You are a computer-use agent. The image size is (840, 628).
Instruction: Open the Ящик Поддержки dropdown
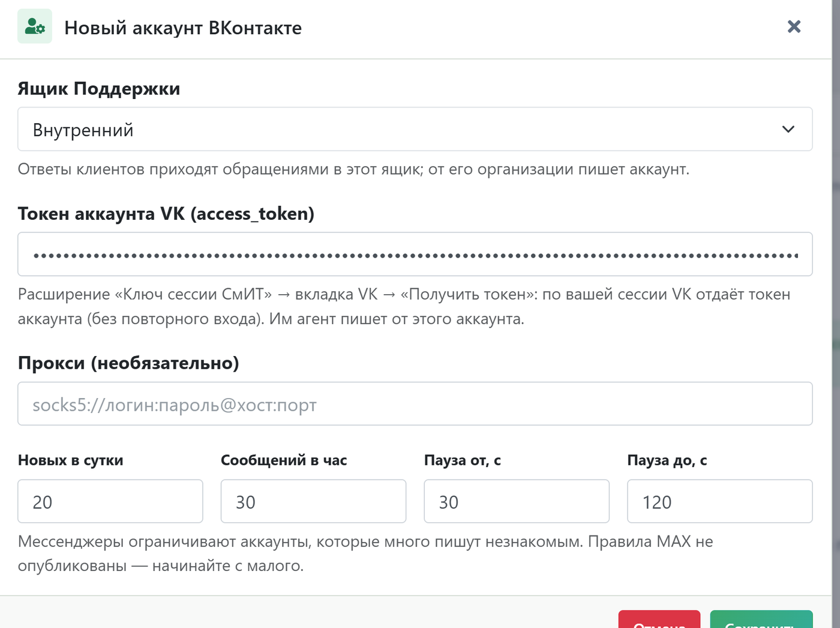pyautogui.click(x=415, y=129)
